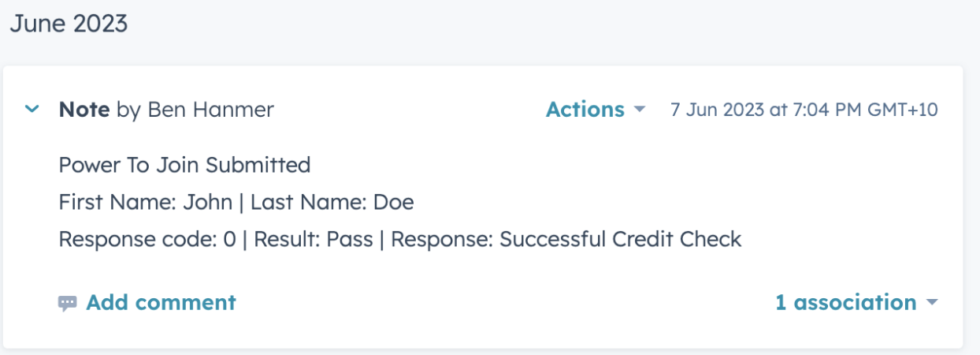The image size is (980, 355).
Task: Click the GMT+10 timezone text
Action: [903, 110]
